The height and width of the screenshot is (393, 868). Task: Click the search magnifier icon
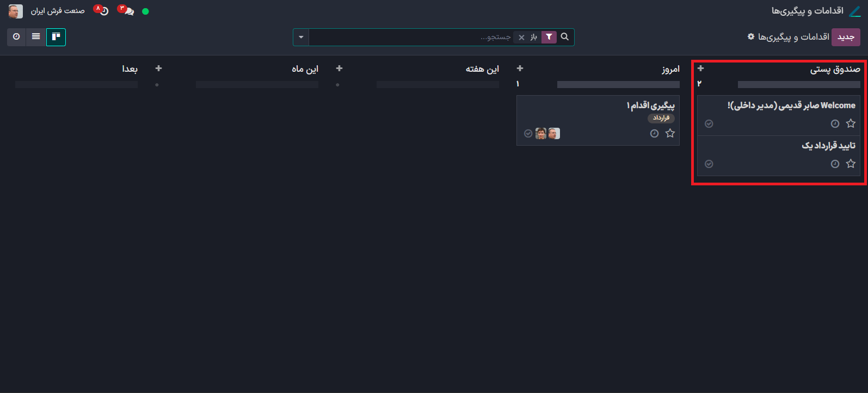click(x=565, y=37)
